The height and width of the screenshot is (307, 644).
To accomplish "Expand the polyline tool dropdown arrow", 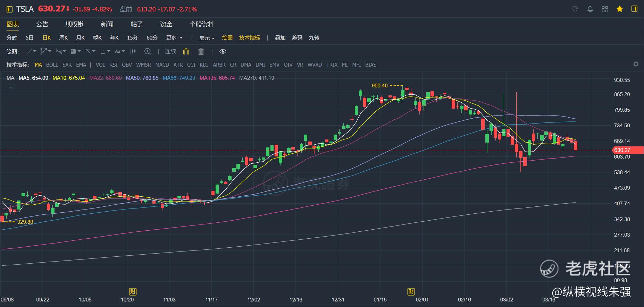I will (50, 51).
